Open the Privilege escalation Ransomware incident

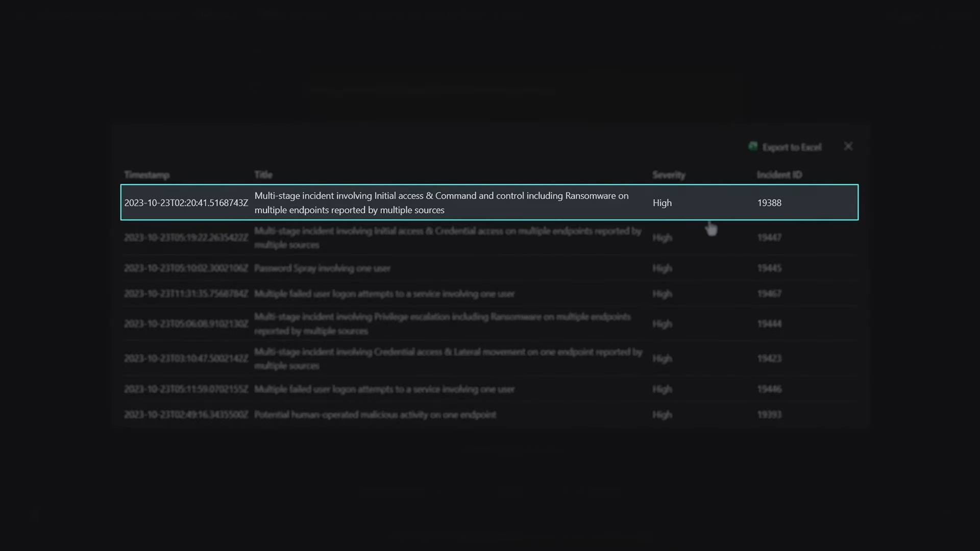[443, 324]
